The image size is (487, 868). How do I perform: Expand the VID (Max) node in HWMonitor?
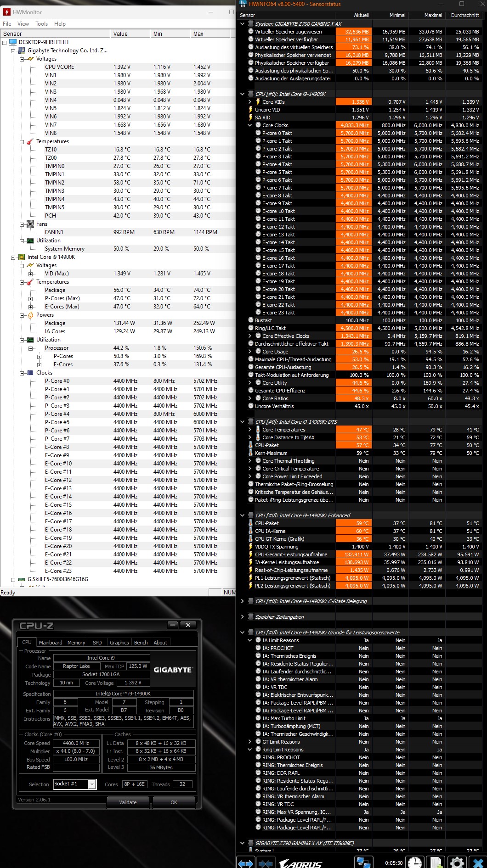tap(30, 274)
